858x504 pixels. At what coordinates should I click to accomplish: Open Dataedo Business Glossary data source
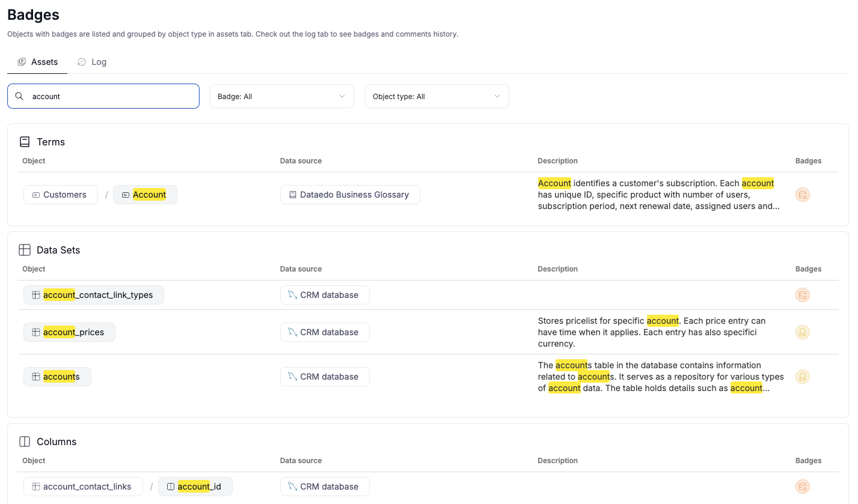click(x=349, y=195)
